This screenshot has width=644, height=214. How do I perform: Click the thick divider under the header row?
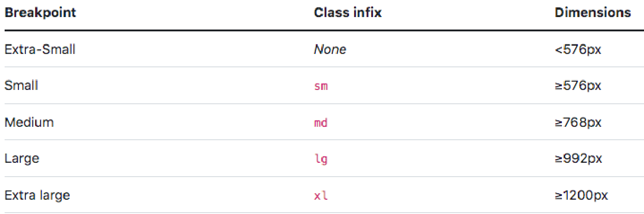pos(322,31)
